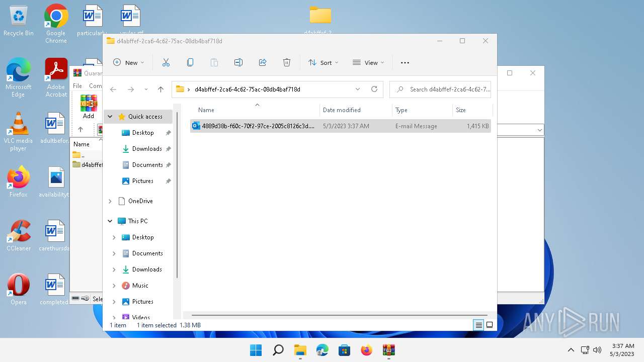644x362 pixels.
Task: Select the 4889d38b e-mail message file
Action: (341, 126)
